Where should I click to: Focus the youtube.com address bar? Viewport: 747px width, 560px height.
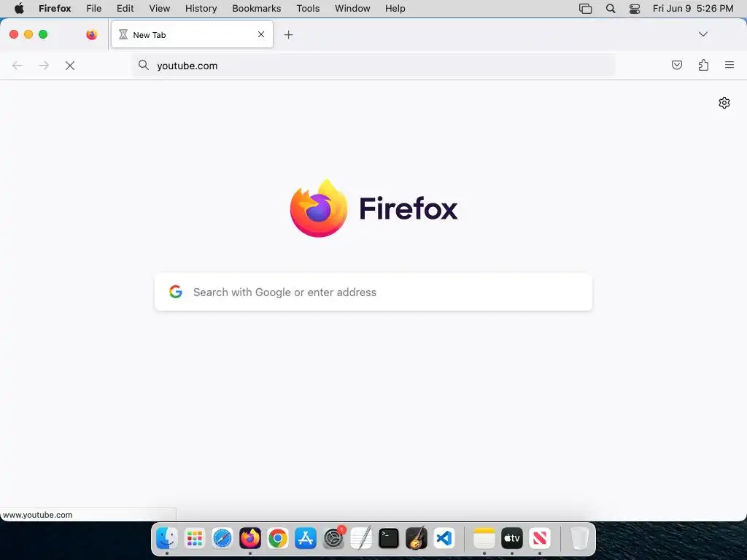pos(374,66)
